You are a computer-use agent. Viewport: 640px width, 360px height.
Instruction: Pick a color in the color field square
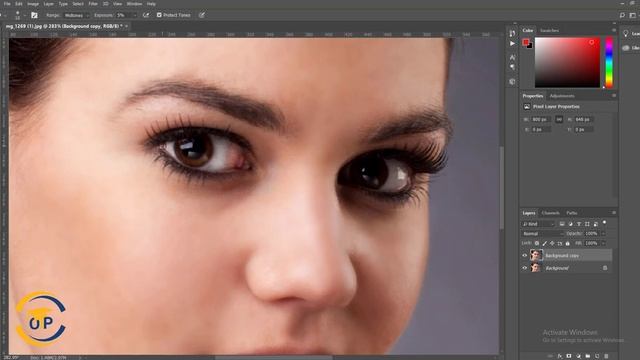pos(567,62)
